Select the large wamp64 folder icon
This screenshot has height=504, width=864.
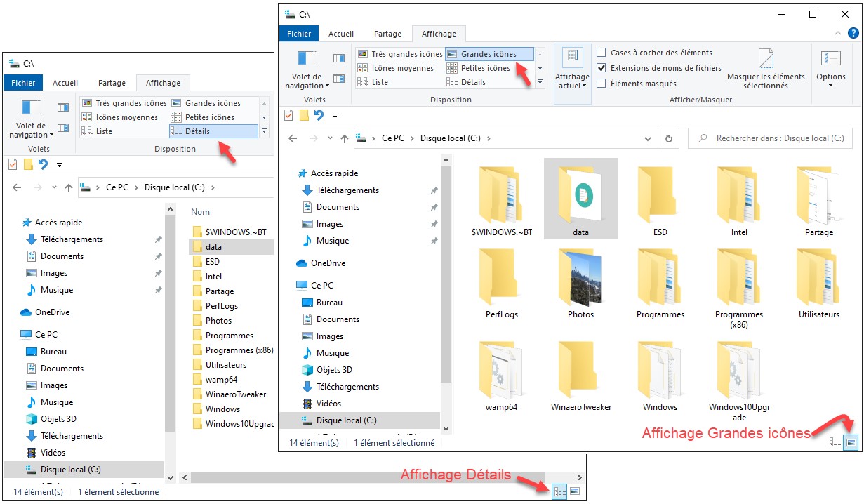[501, 372]
